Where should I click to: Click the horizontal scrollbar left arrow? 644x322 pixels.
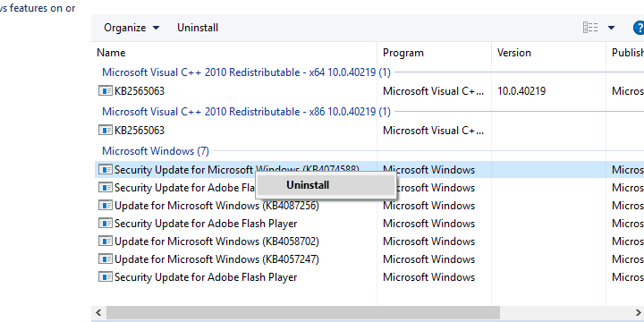(98, 312)
